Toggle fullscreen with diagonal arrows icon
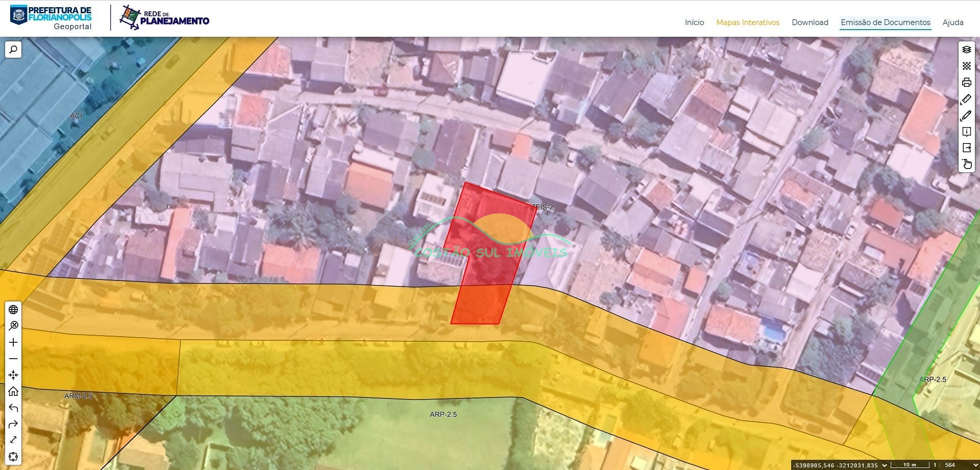 click(x=13, y=440)
